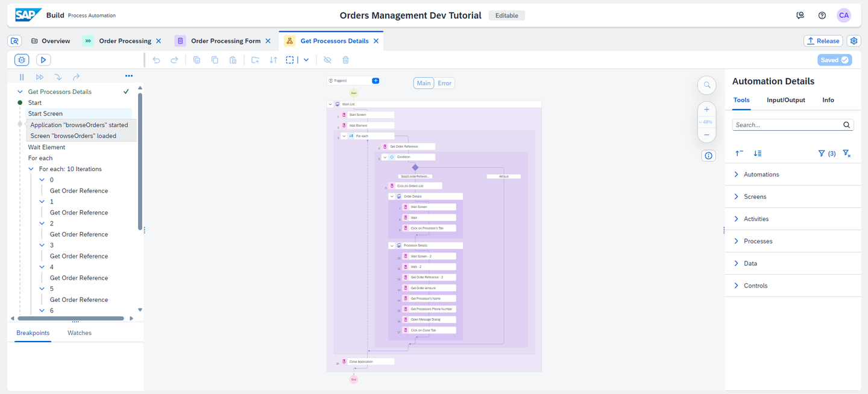
Task: Open the help question mark icon
Action: pos(822,16)
